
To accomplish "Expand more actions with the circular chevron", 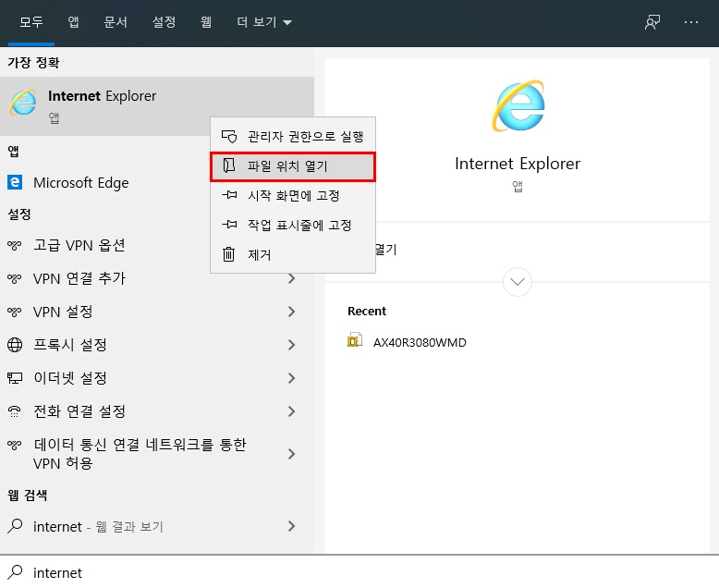I will (518, 282).
